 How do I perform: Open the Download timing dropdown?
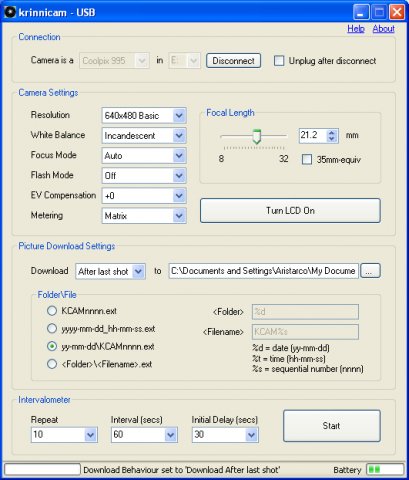tap(110, 271)
